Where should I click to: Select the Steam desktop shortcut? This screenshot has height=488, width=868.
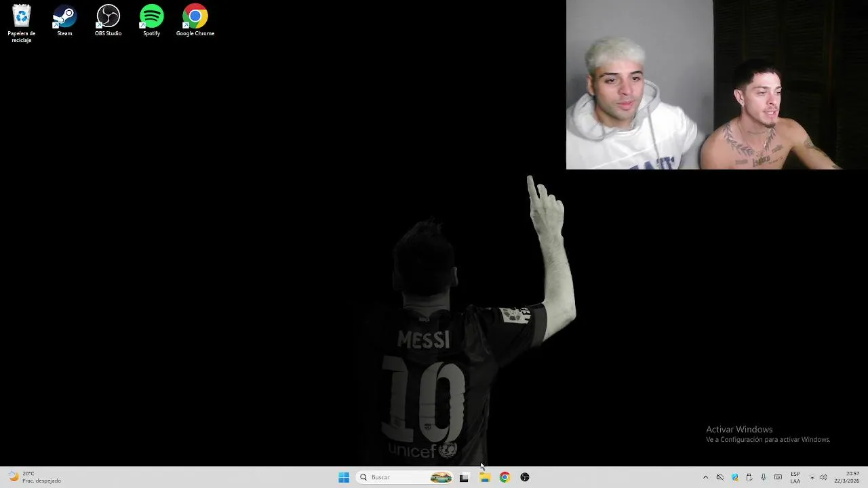[x=64, y=20]
